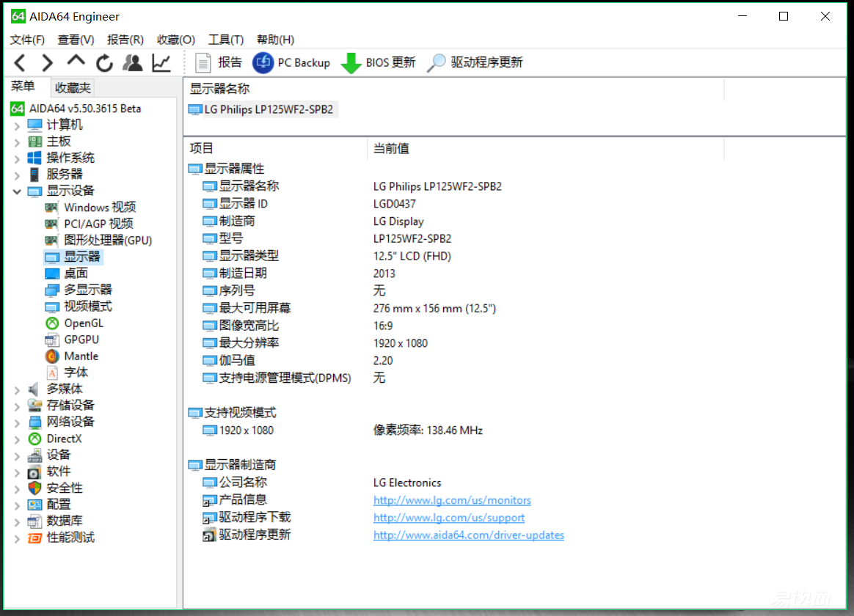The width and height of the screenshot is (854, 616).
Task: Open the aida64.com/driver-updates link
Action: coord(468,535)
